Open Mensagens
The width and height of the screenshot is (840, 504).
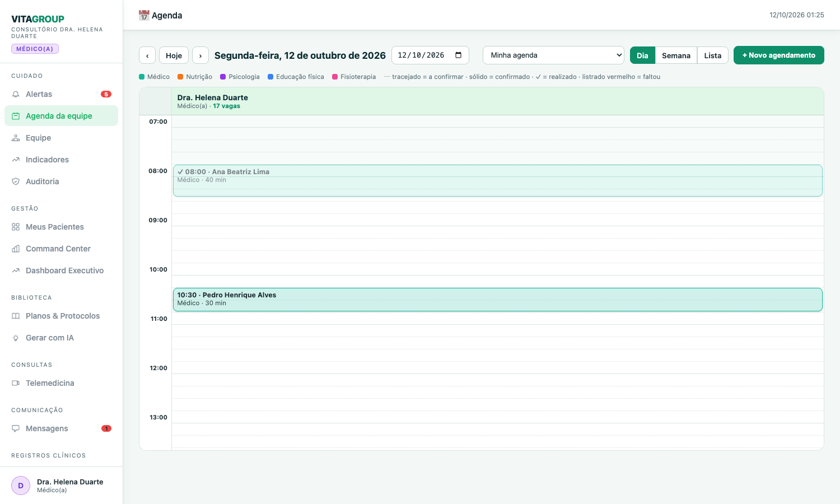62,428
